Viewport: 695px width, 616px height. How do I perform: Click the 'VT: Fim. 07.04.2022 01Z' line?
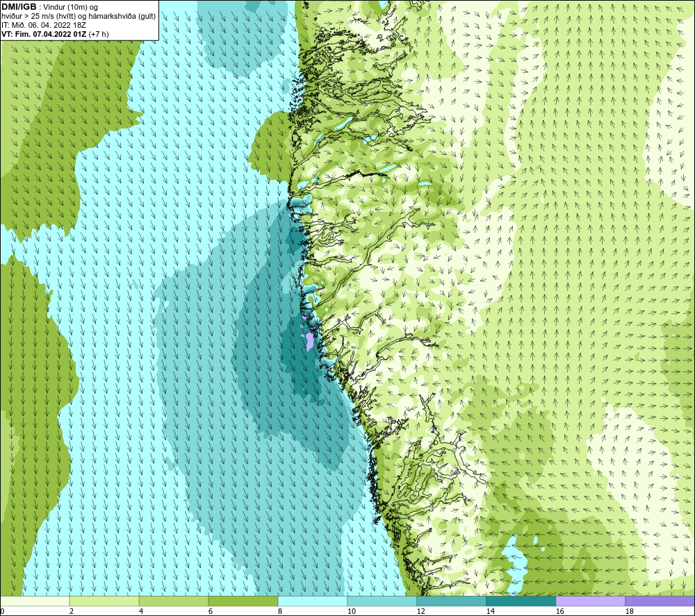click(44, 34)
